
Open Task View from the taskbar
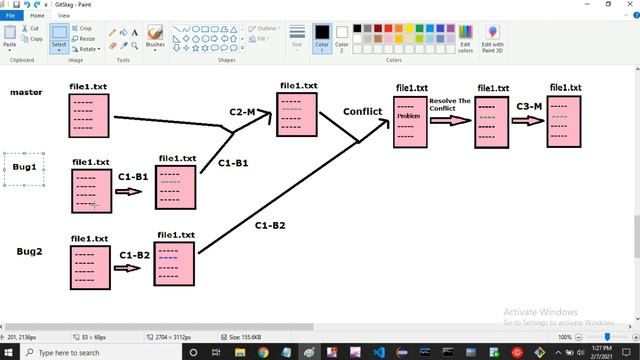(x=216, y=352)
